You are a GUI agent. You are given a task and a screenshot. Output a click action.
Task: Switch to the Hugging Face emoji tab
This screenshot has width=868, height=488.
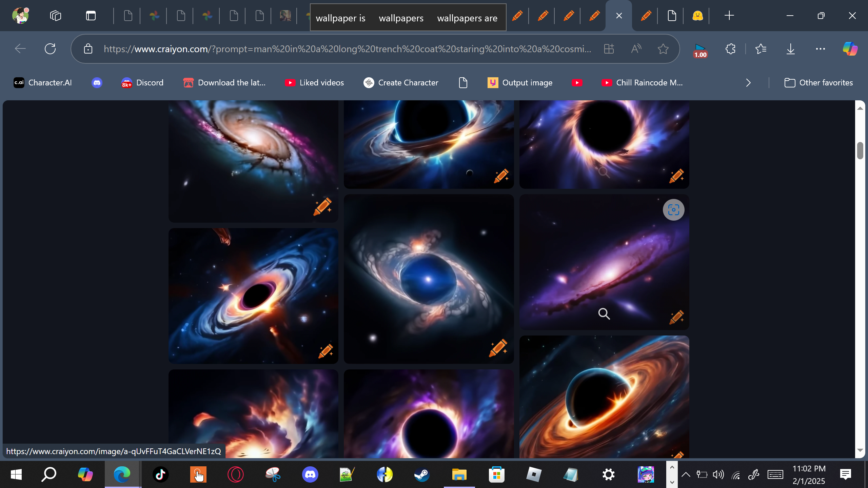tap(697, 16)
